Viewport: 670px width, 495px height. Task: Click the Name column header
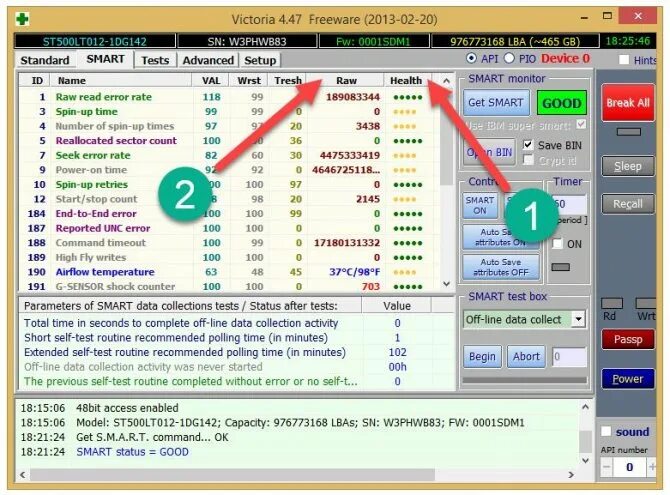(121, 80)
